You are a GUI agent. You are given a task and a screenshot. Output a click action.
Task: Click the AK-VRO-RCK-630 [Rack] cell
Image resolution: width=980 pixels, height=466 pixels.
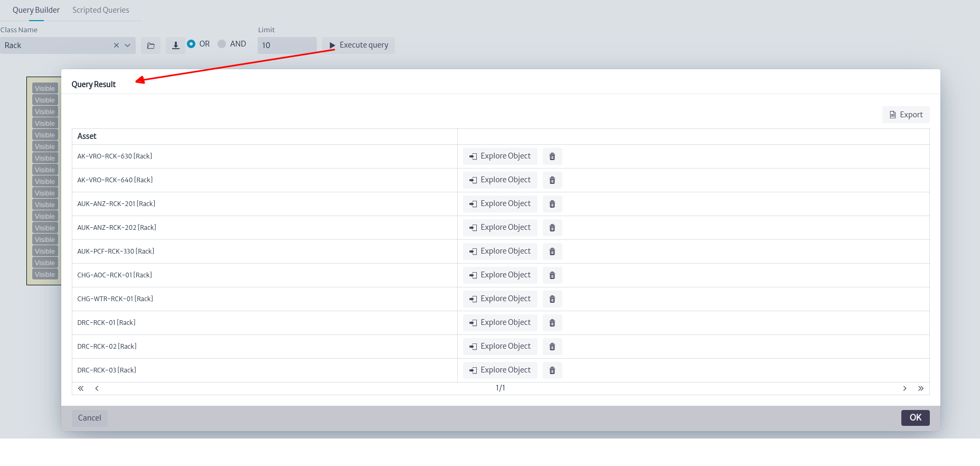click(x=265, y=156)
